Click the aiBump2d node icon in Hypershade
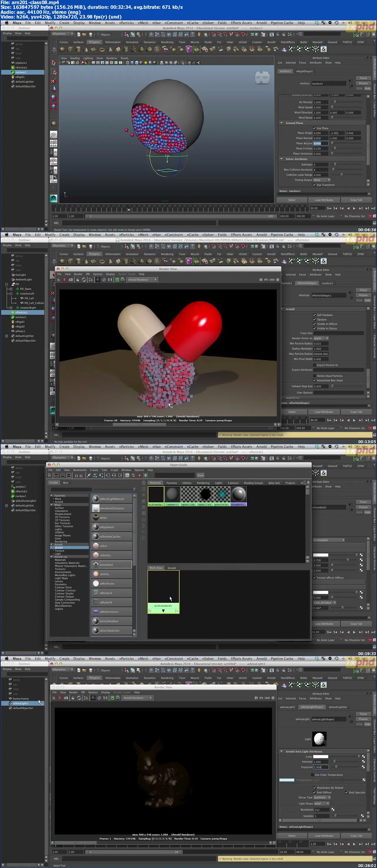Image resolution: width=377 pixels, height=868 pixels. tap(96, 593)
